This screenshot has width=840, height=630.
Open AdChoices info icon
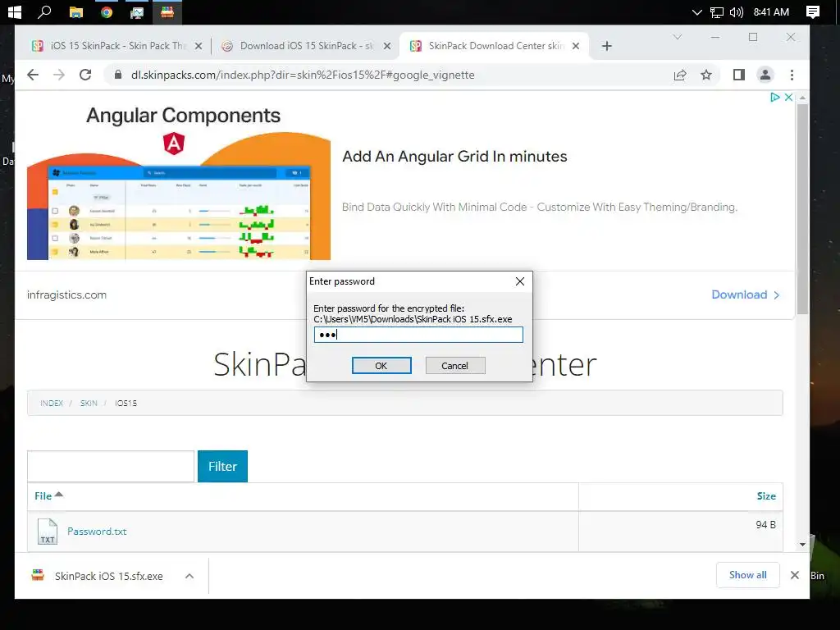click(774, 97)
